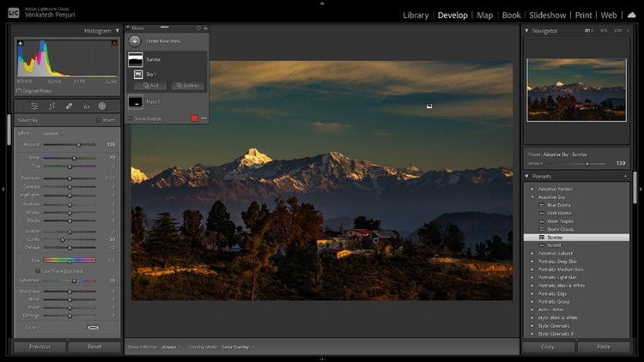Click the Create New Mask plus icon
Viewport: 644px width, 362px height.
tap(135, 41)
